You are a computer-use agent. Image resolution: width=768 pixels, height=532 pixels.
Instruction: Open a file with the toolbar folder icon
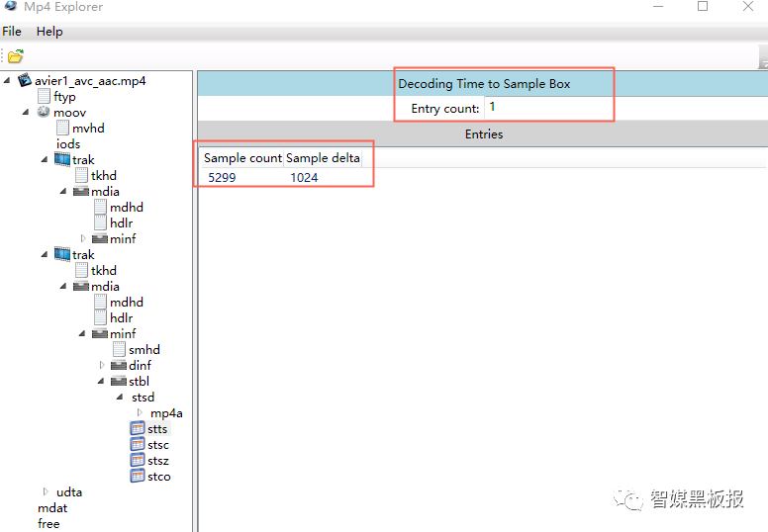15,56
